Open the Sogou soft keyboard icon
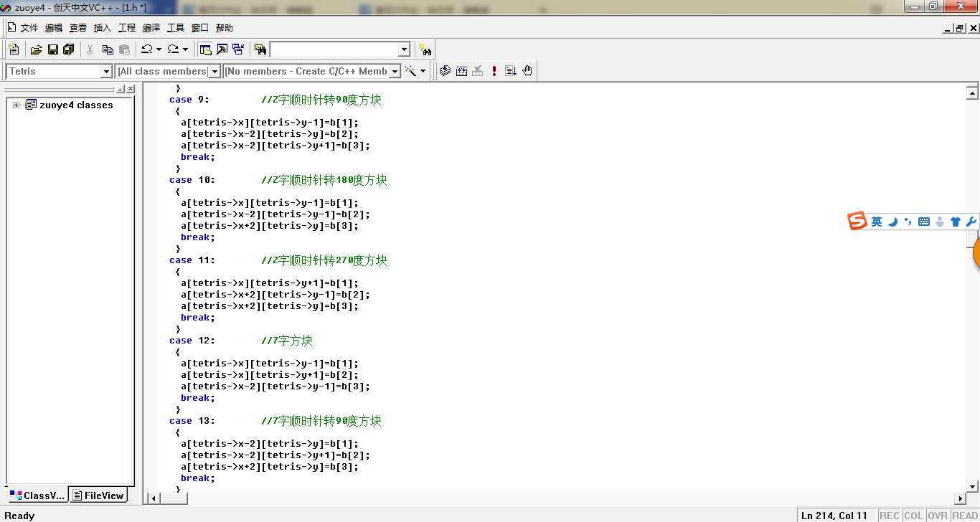 (923, 222)
